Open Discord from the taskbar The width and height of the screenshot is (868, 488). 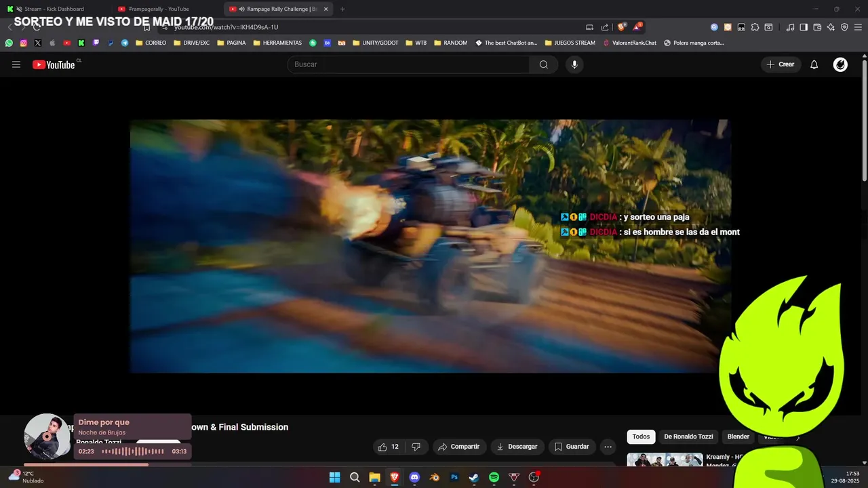(x=414, y=477)
